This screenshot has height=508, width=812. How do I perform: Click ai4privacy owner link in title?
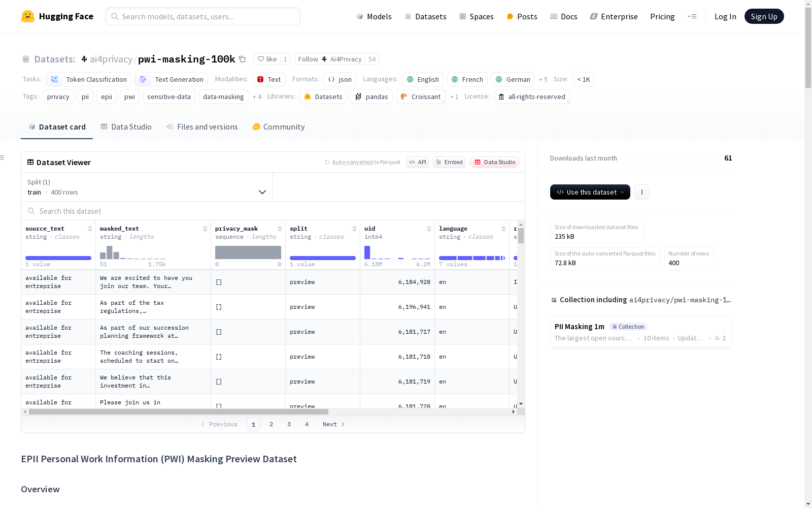click(x=111, y=59)
